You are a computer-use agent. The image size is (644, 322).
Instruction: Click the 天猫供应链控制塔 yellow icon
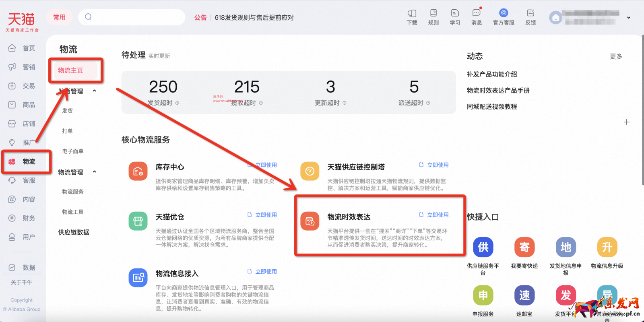coord(310,171)
